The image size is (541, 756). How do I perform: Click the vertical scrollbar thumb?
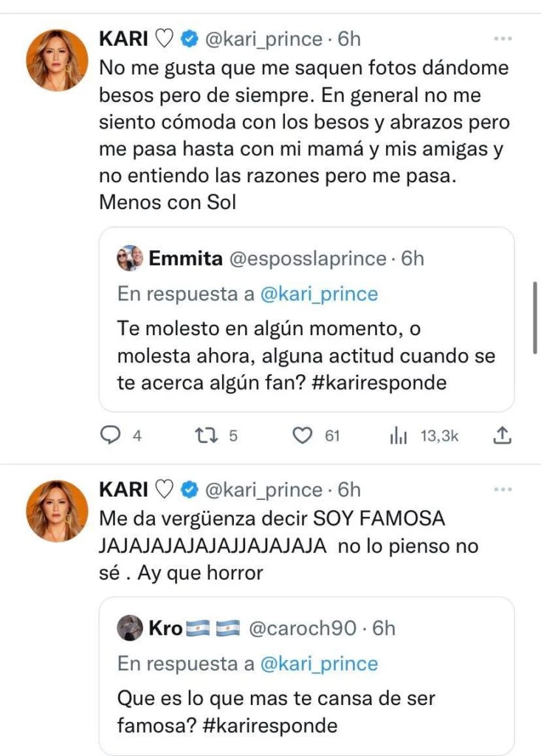tap(534, 316)
